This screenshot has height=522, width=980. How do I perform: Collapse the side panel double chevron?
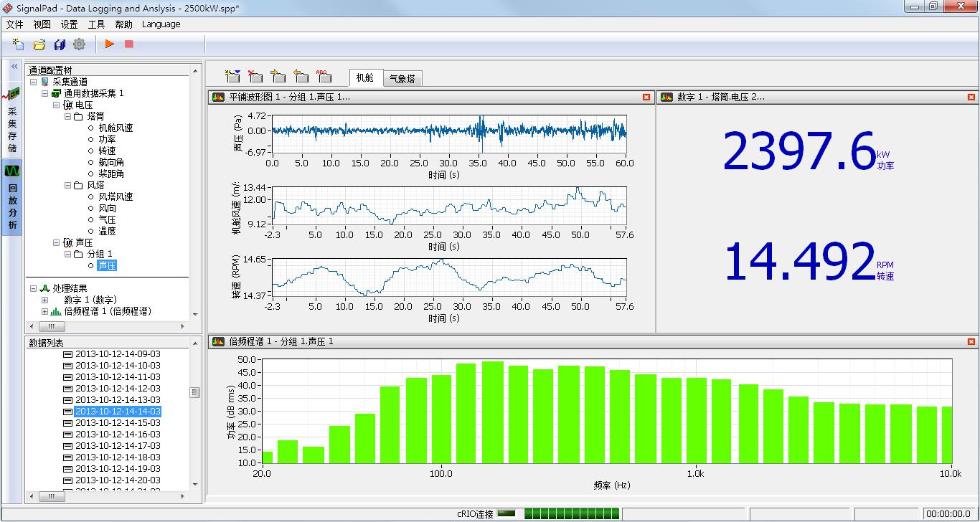coord(14,66)
